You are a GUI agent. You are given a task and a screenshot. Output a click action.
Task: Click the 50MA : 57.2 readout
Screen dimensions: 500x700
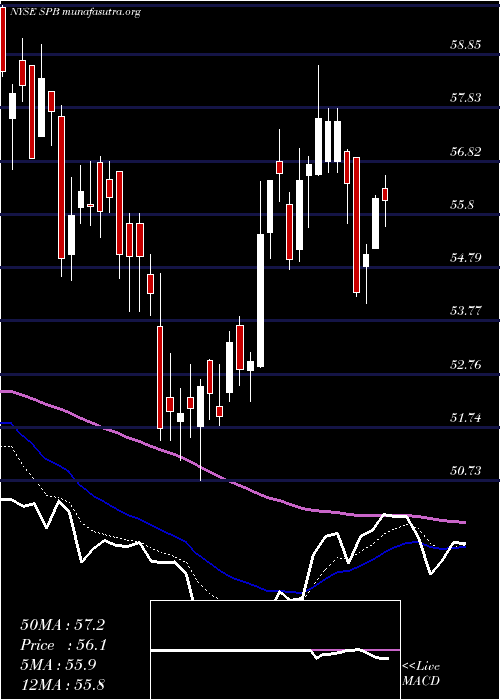pos(62,625)
